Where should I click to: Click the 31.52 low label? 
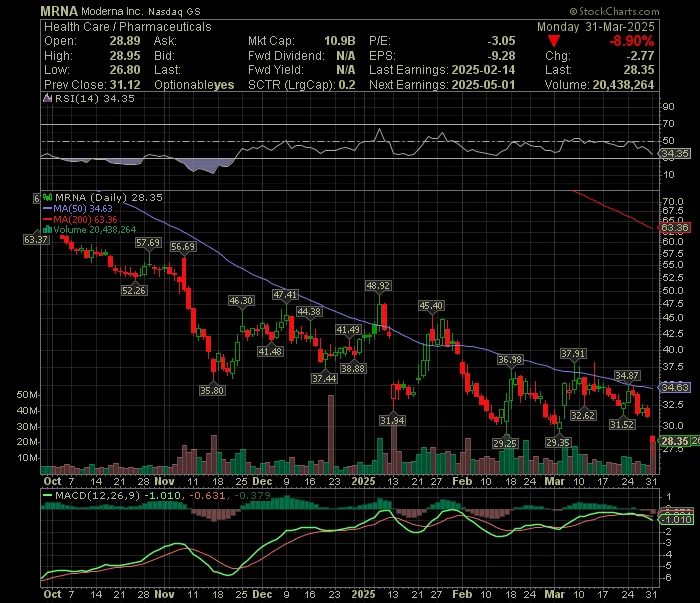point(622,424)
